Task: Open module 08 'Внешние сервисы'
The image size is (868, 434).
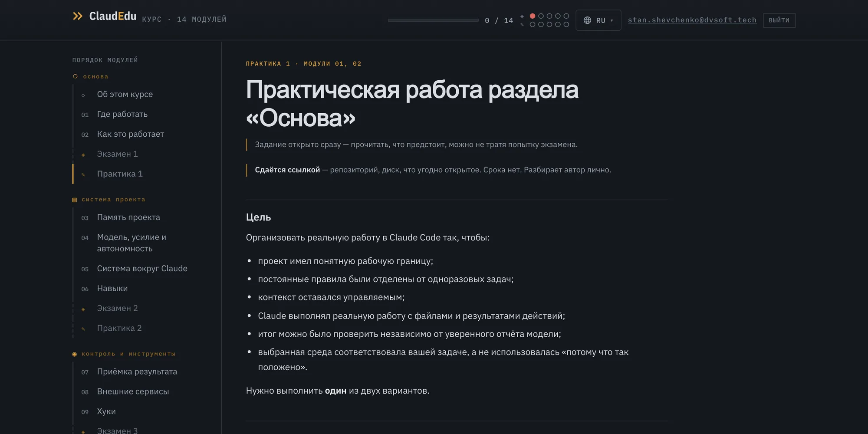Action: pos(133,392)
